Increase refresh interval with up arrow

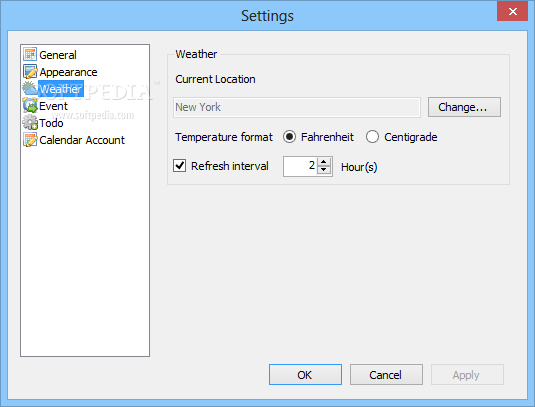tap(323, 162)
